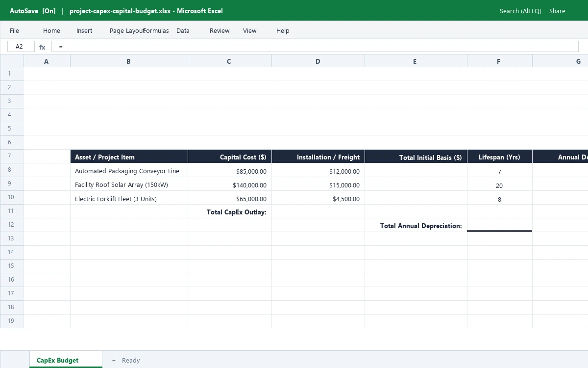Select 'Total Annual Depreciation:' label cell

click(416, 225)
